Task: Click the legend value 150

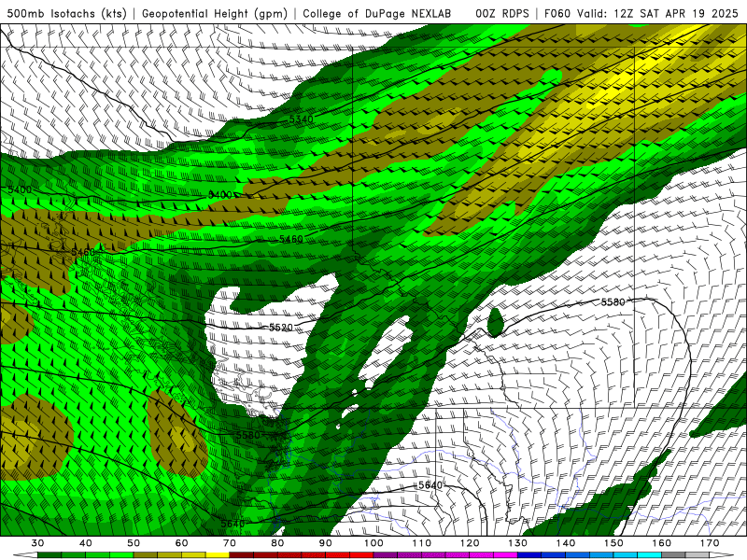Action: [613, 543]
